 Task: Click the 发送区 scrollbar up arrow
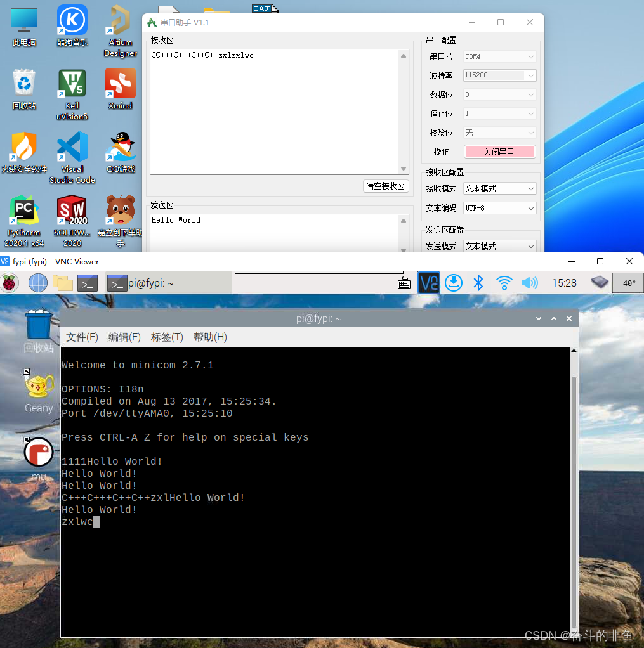coord(404,220)
